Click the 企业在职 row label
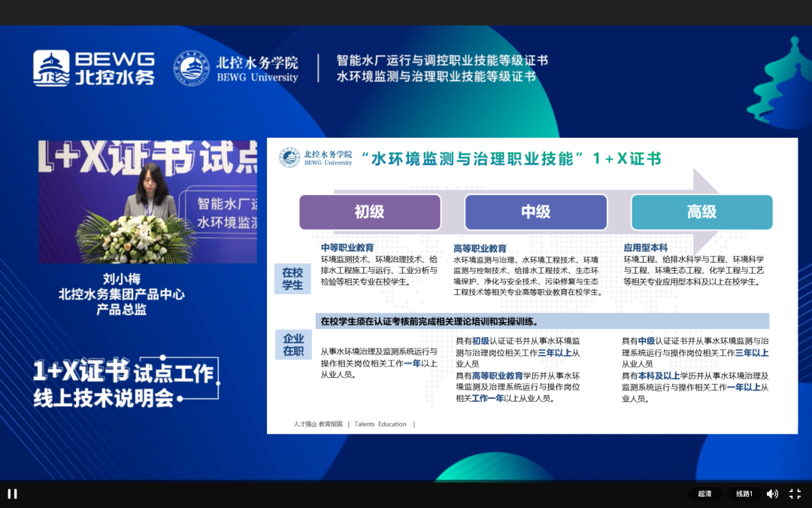The image size is (812, 508). pyautogui.click(x=292, y=345)
